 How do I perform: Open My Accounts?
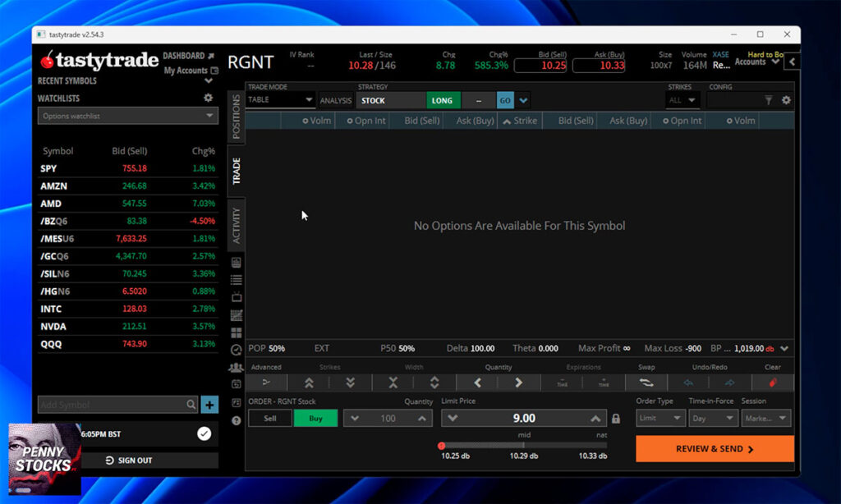point(191,71)
